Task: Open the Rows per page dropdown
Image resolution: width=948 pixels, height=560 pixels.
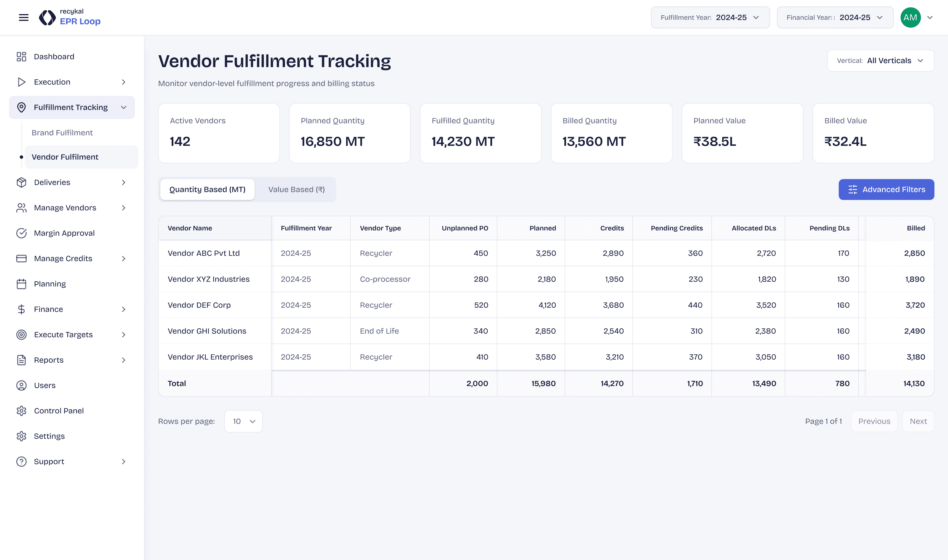Action: 243,421
